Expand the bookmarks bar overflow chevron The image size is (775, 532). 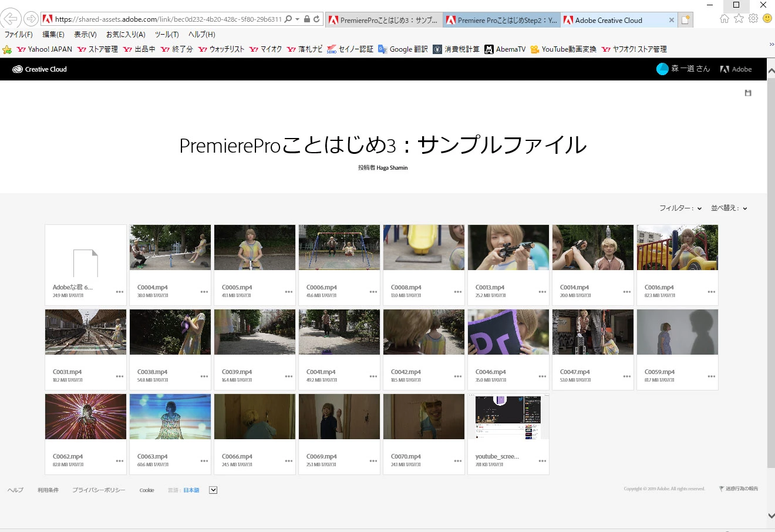pos(771,45)
